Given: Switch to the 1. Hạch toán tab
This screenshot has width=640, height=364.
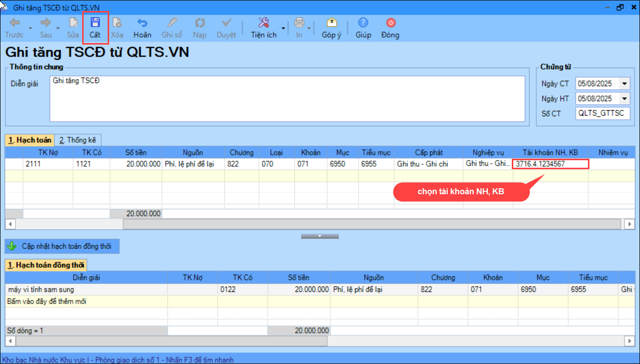Looking at the screenshot, I should (x=30, y=140).
